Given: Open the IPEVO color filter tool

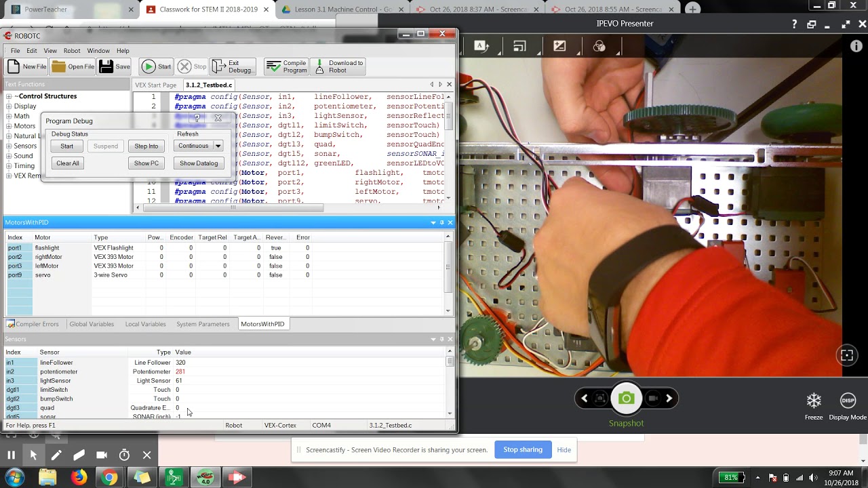Looking at the screenshot, I should [599, 46].
